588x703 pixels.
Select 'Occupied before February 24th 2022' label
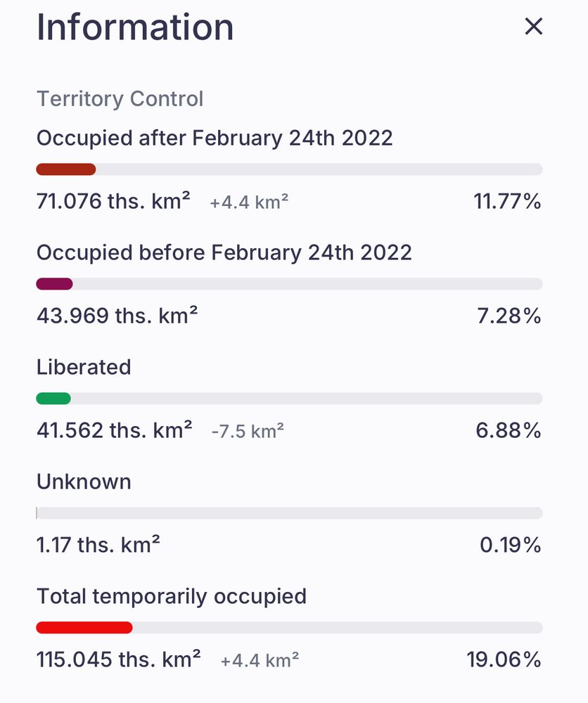[224, 252]
